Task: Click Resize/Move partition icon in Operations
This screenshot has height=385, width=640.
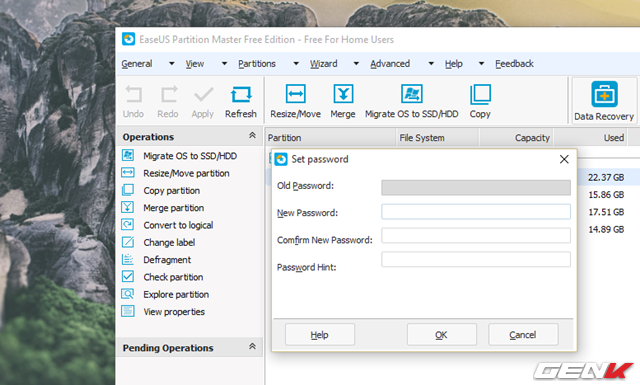Action: (x=128, y=173)
